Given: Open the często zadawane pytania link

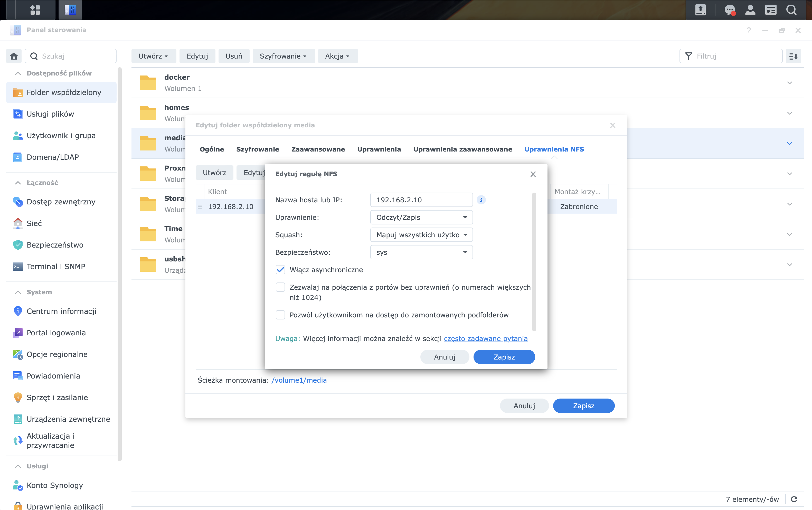Looking at the screenshot, I should pyautogui.click(x=486, y=338).
